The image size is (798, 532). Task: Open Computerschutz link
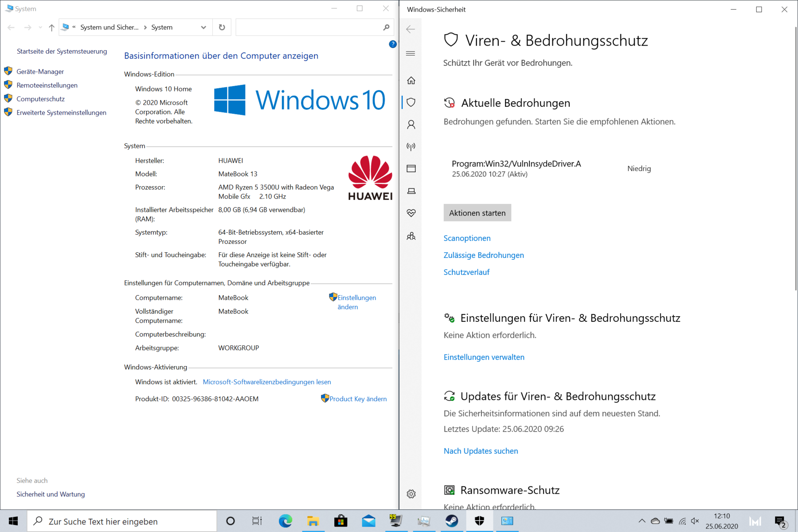[x=40, y=99]
